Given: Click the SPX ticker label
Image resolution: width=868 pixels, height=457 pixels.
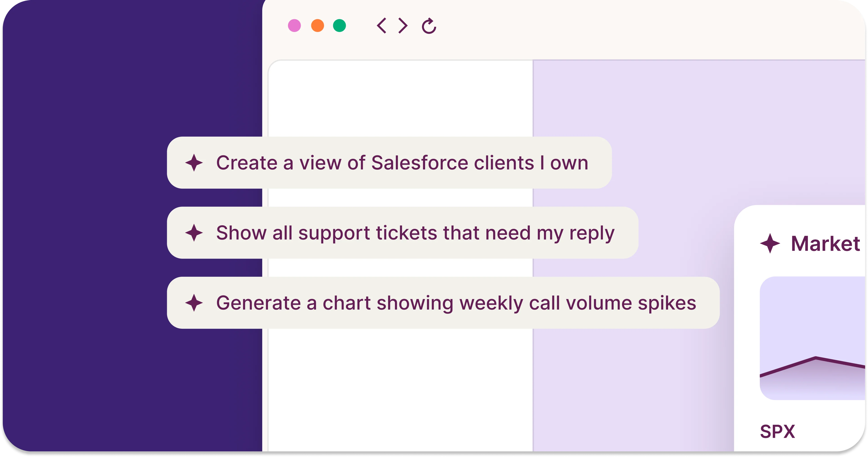Looking at the screenshot, I should point(777,432).
